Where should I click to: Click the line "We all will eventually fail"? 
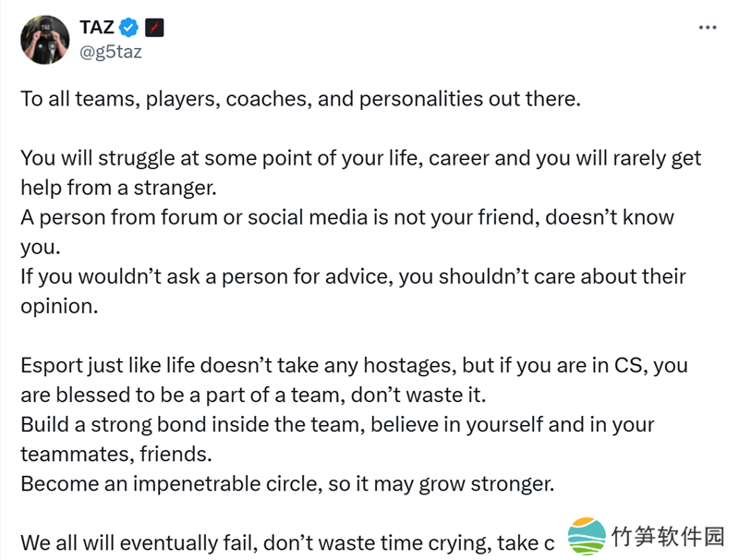[x=286, y=542]
